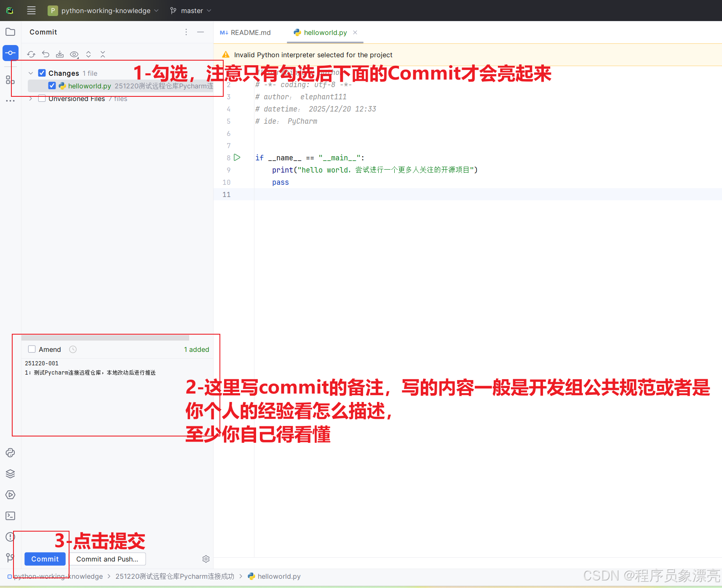Image resolution: width=722 pixels, height=588 pixels.
Task: Click the 251220 folder breadcrumb item
Action: (x=175, y=576)
